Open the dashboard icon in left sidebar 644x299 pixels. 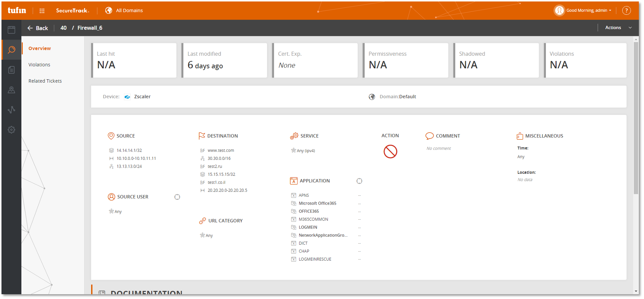(x=11, y=30)
